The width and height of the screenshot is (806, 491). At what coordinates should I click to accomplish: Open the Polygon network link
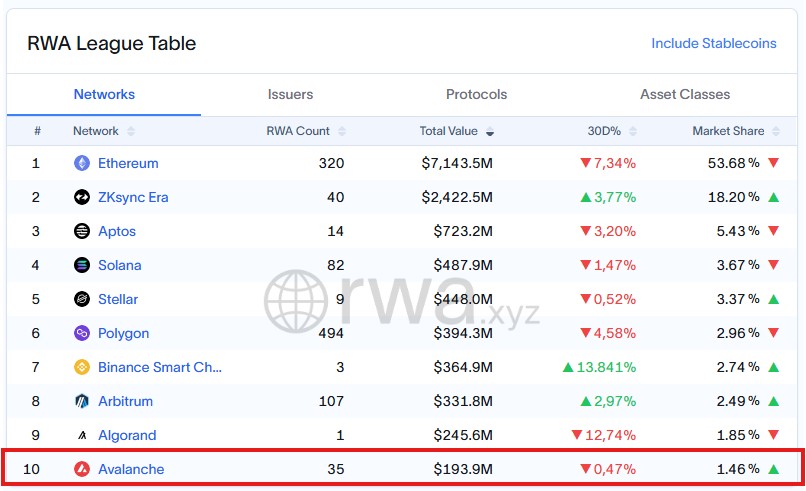[x=123, y=333]
